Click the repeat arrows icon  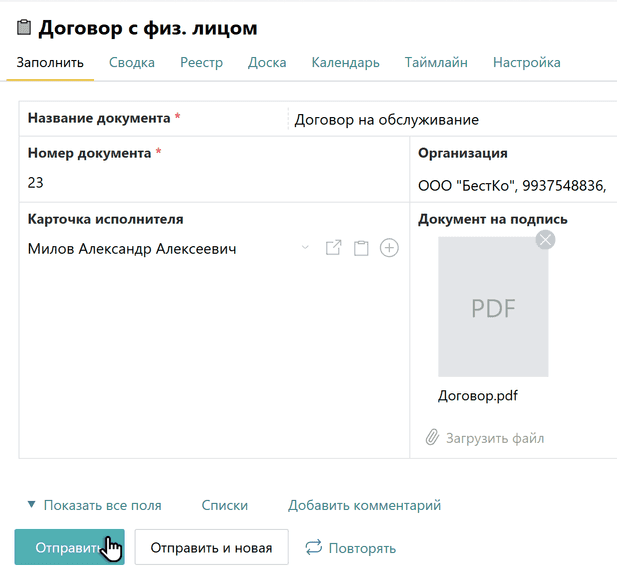click(x=313, y=548)
